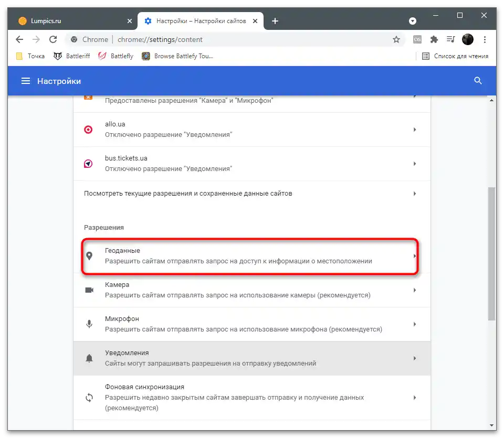Close the Settings tab
The width and height of the screenshot is (504, 438).
(255, 21)
